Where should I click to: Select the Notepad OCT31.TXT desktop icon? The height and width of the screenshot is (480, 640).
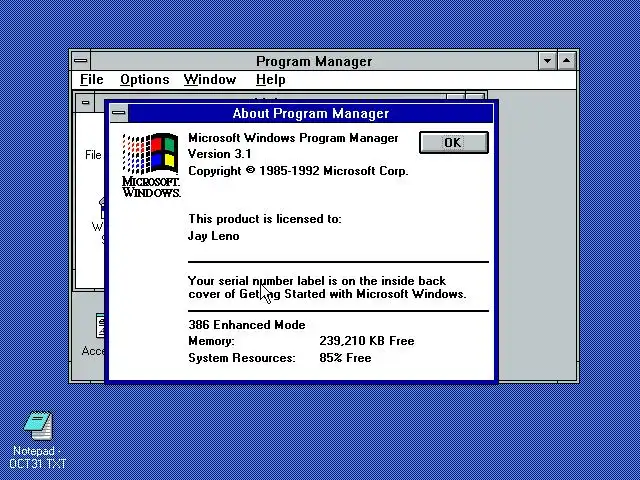[x=38, y=440]
